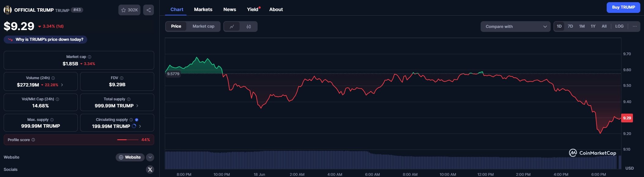Click the $9.29 price value

tap(19, 26)
